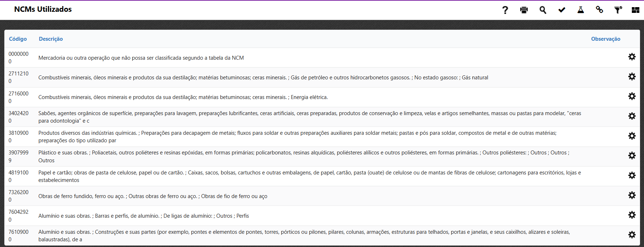Image resolution: width=644 pixels, height=247 pixels.
Task: Open search with the magnifying glass icon
Action: tap(543, 10)
